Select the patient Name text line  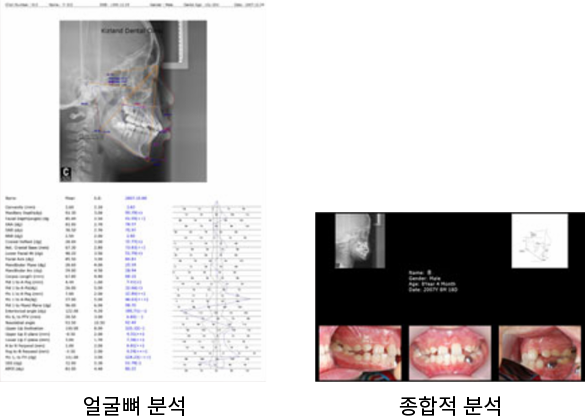(420, 273)
